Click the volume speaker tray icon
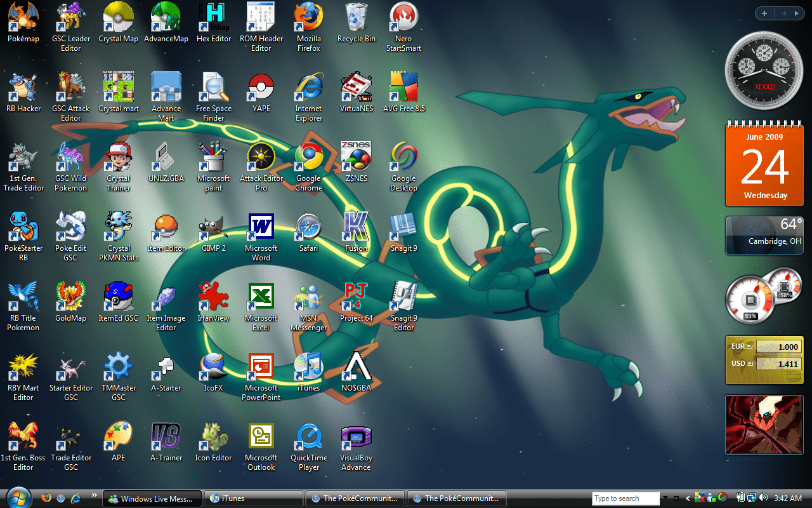The width and height of the screenshot is (812, 508). pyautogui.click(x=763, y=498)
